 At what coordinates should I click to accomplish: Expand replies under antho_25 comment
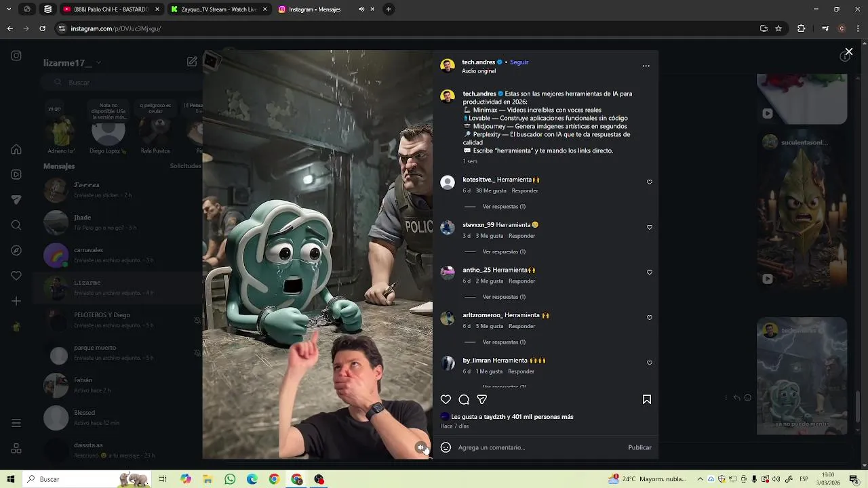[x=504, y=297]
